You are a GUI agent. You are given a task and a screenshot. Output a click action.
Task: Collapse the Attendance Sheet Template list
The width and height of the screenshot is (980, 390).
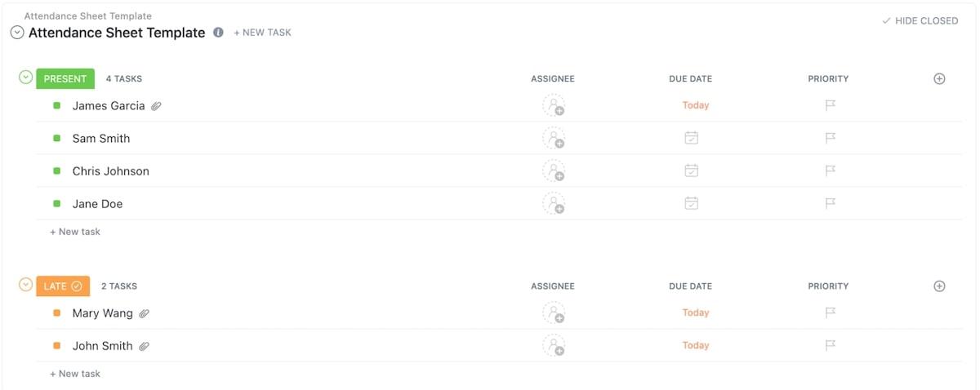(x=17, y=33)
